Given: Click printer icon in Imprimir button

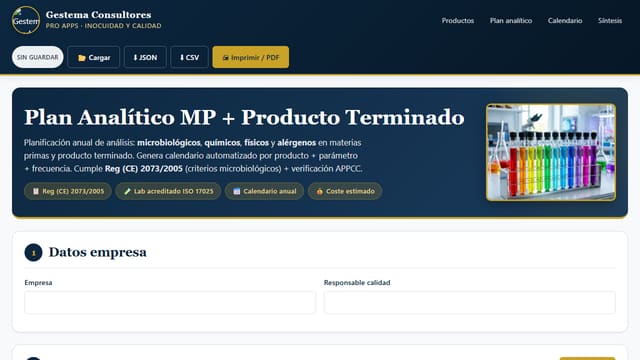Looking at the screenshot, I should pos(225,58).
